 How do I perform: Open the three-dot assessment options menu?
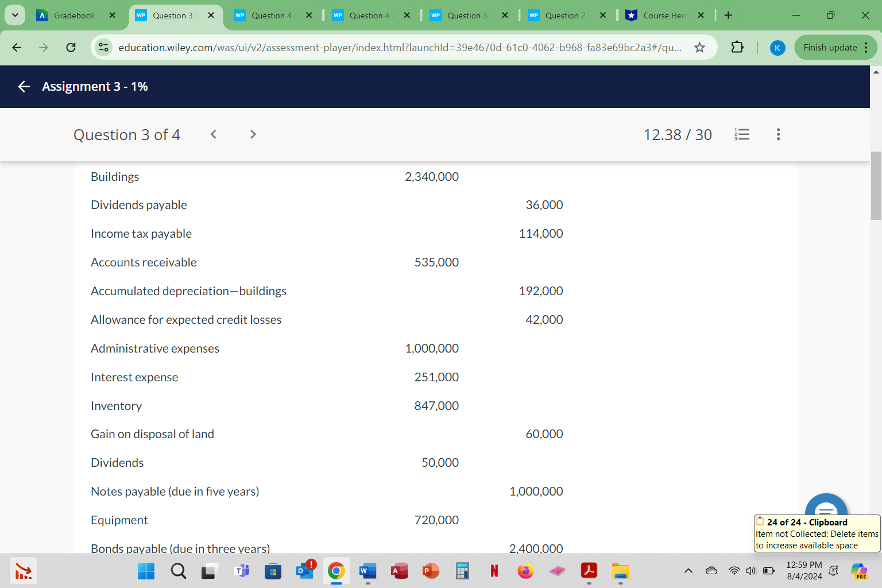click(778, 134)
